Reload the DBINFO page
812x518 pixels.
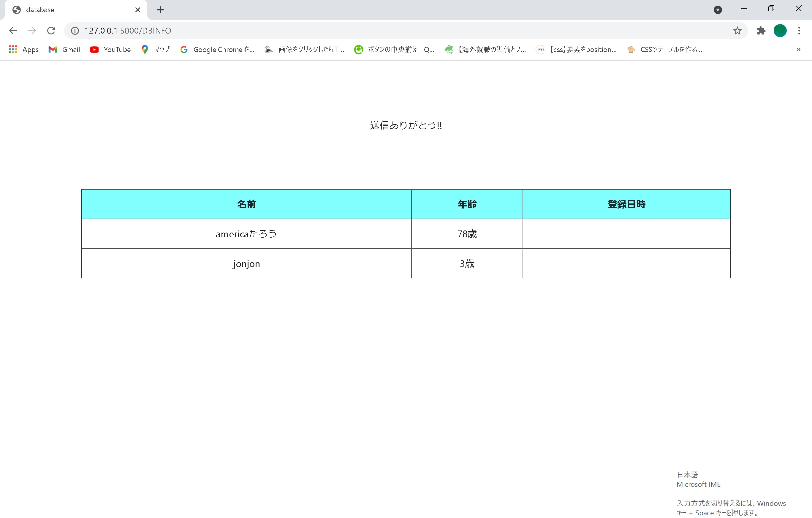click(51, 30)
